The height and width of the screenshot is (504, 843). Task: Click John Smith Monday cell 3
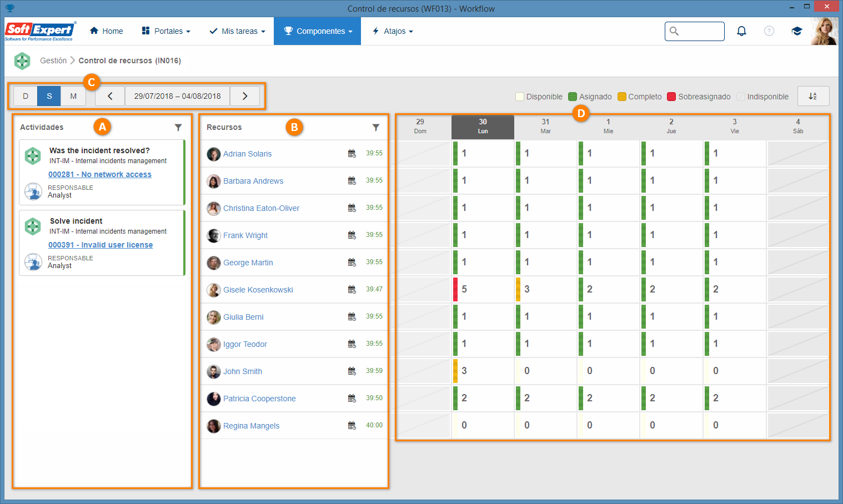pyautogui.click(x=483, y=371)
